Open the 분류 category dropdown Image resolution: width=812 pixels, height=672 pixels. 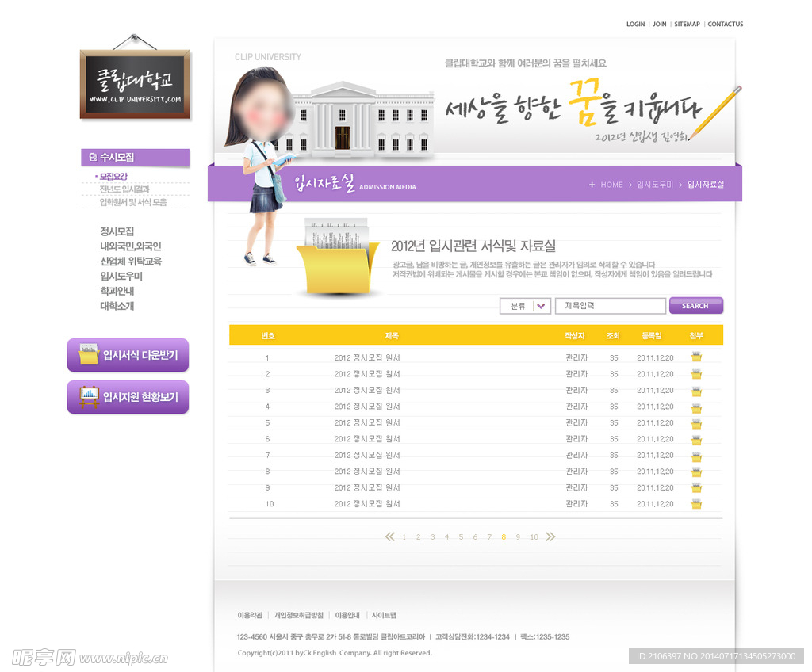525,306
